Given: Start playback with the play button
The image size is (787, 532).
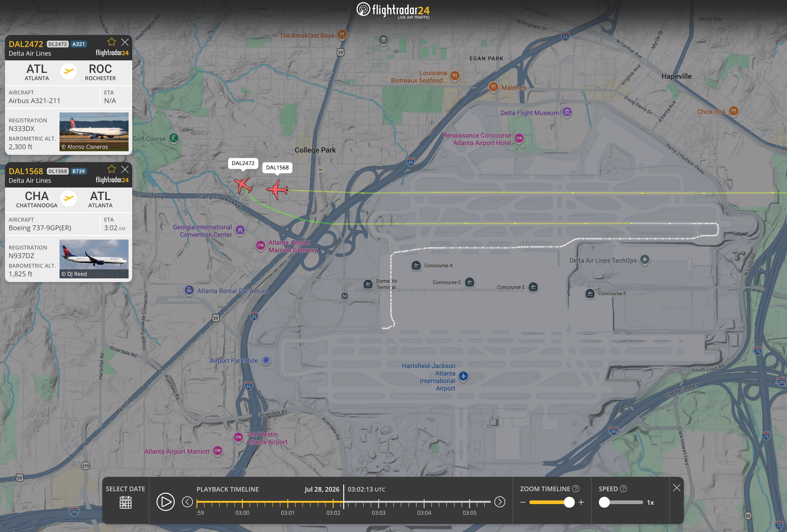Looking at the screenshot, I should 166,502.
